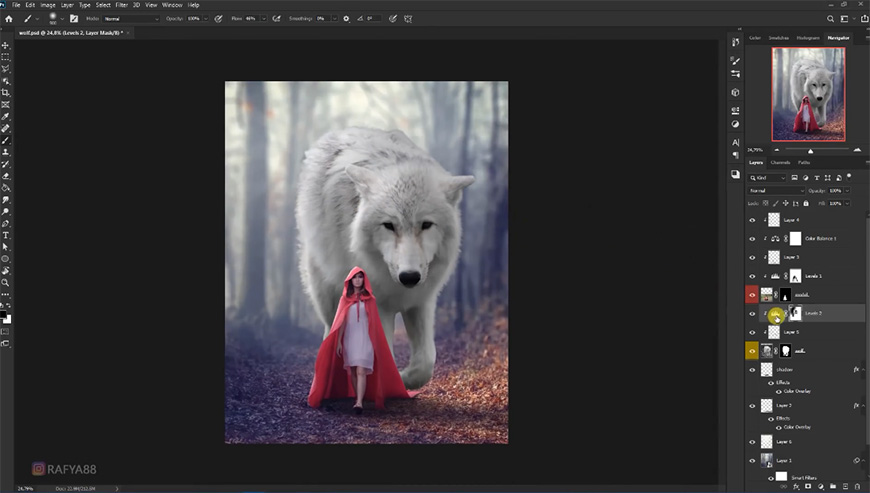Collapse effects of the shadow layer
Image resolution: width=870 pixels, height=493 pixels.
pyautogui.click(x=863, y=370)
